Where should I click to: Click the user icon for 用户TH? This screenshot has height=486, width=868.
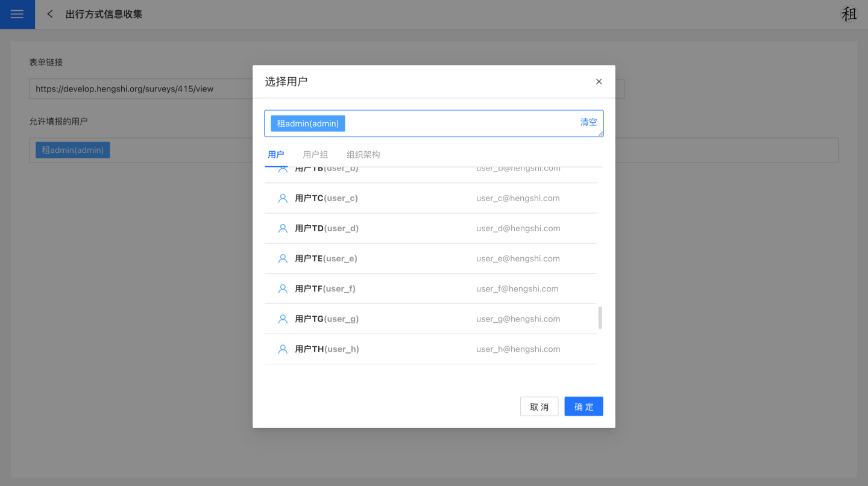tap(283, 349)
